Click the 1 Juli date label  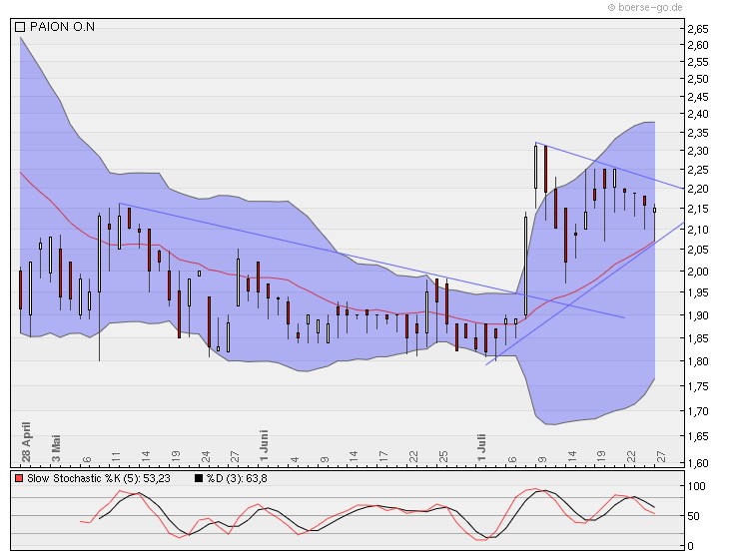pyautogui.click(x=481, y=447)
